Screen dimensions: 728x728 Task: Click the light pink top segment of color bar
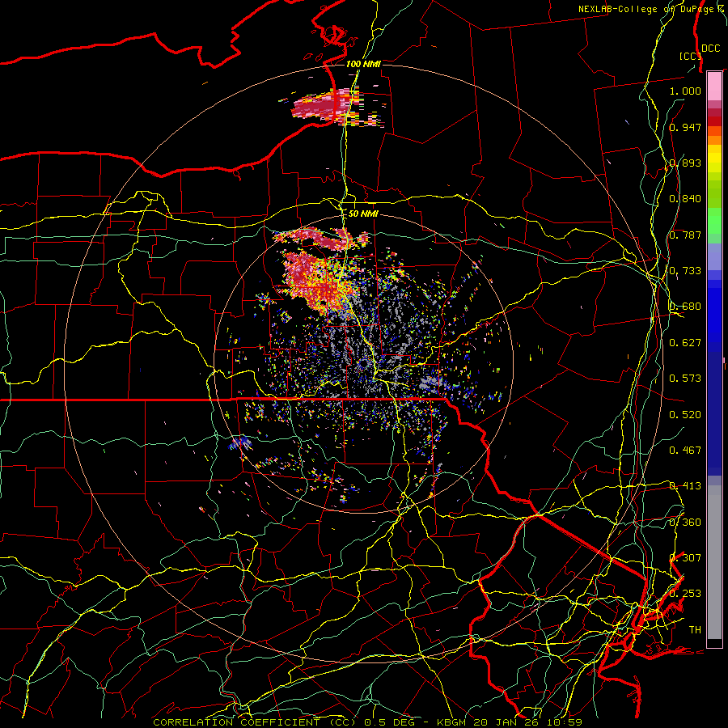[x=714, y=86]
